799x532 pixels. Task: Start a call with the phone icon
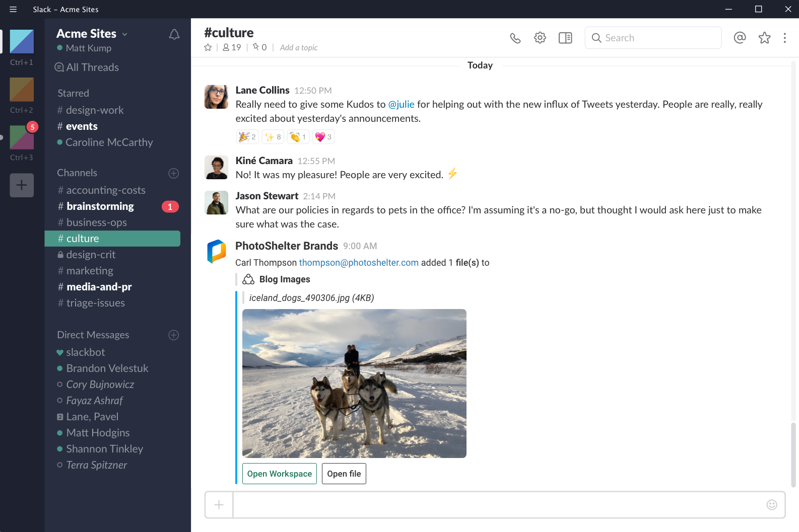(x=515, y=38)
